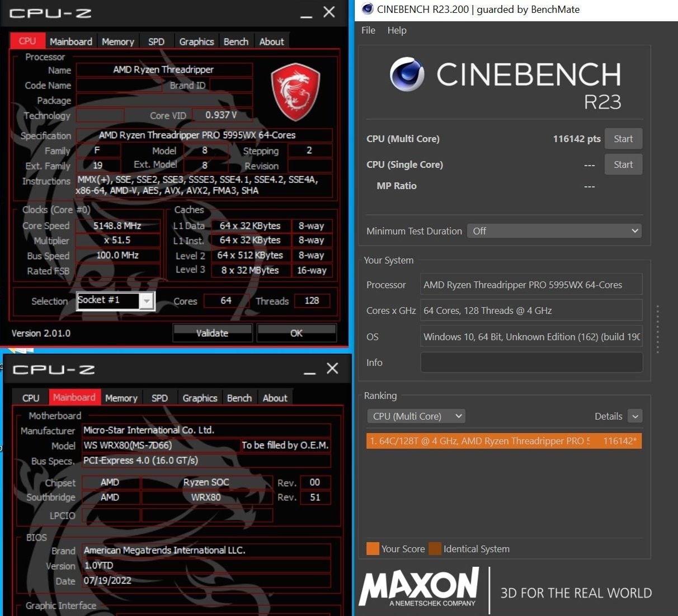This screenshot has width=678, height=616.
Task: Switch to Mainboard tab in top CPU-Z window
Action: [71, 41]
